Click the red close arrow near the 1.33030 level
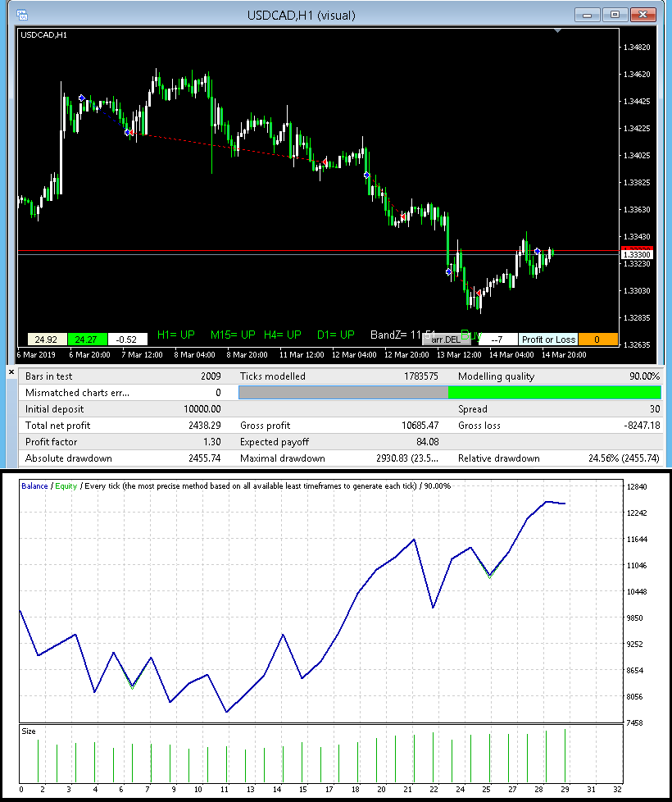This screenshot has height=802, width=672. pyautogui.click(x=479, y=293)
